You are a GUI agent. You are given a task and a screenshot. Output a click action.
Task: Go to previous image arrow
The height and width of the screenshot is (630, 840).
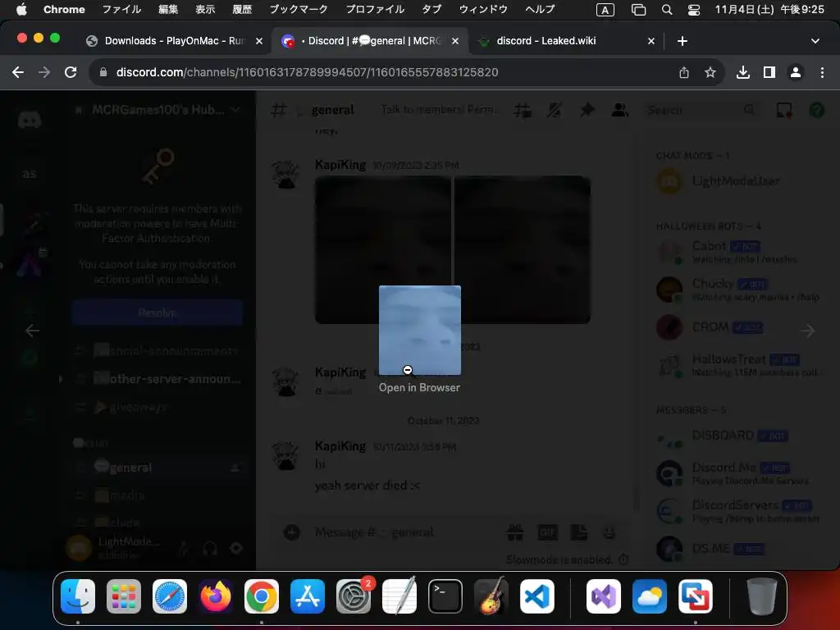[32, 331]
